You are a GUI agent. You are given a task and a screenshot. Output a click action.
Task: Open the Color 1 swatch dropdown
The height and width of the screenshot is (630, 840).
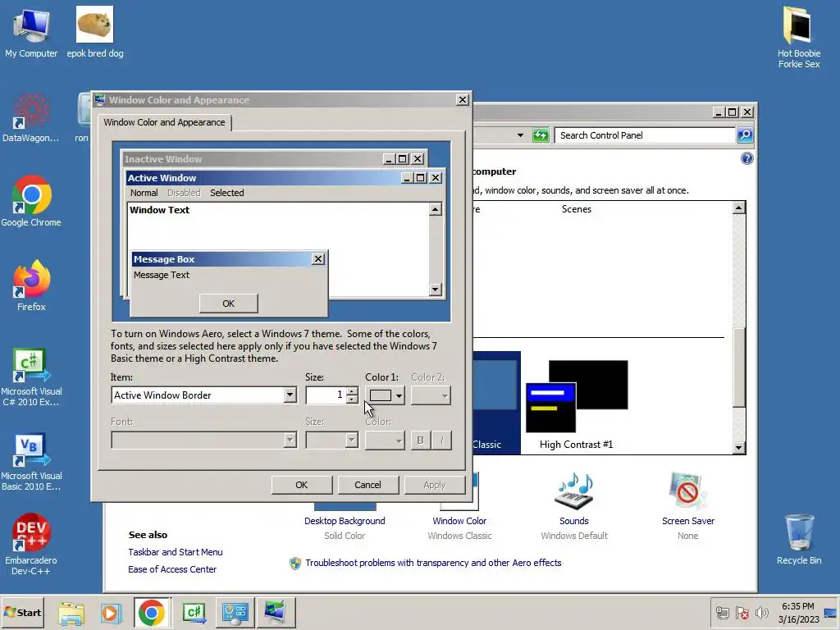pyautogui.click(x=386, y=395)
